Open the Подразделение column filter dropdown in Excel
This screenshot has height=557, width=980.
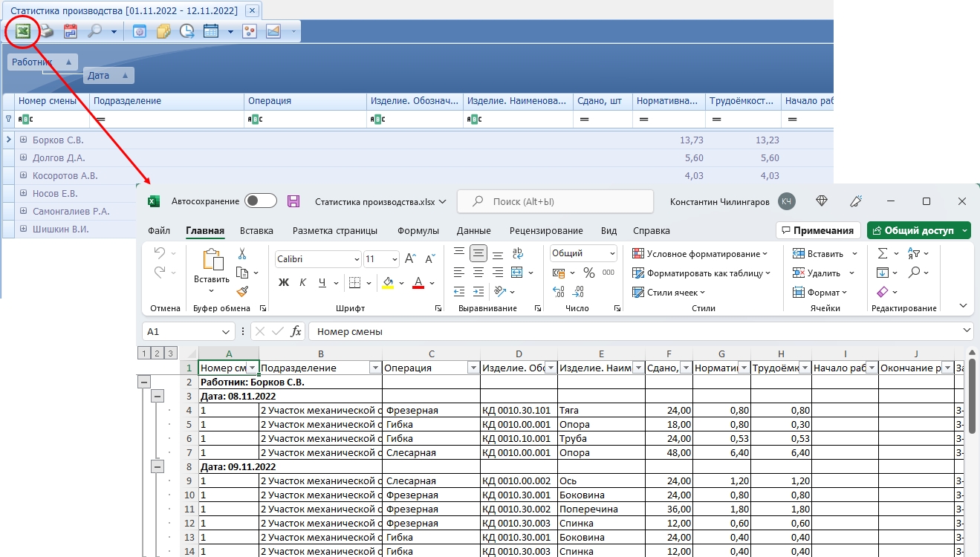(375, 368)
